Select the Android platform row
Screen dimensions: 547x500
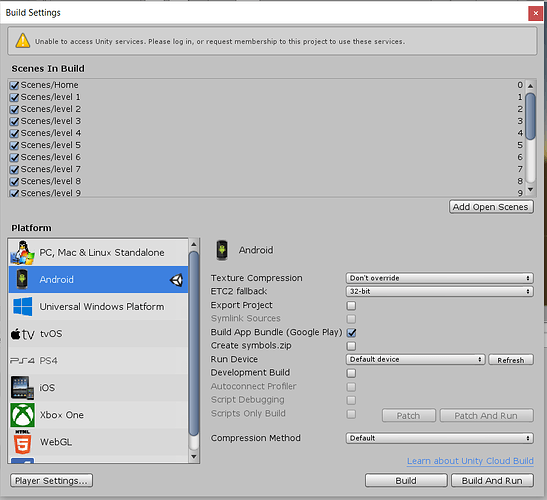(98, 279)
